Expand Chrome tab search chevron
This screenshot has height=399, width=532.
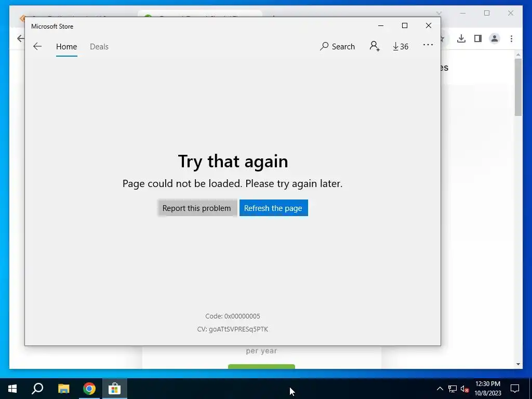coord(438,13)
